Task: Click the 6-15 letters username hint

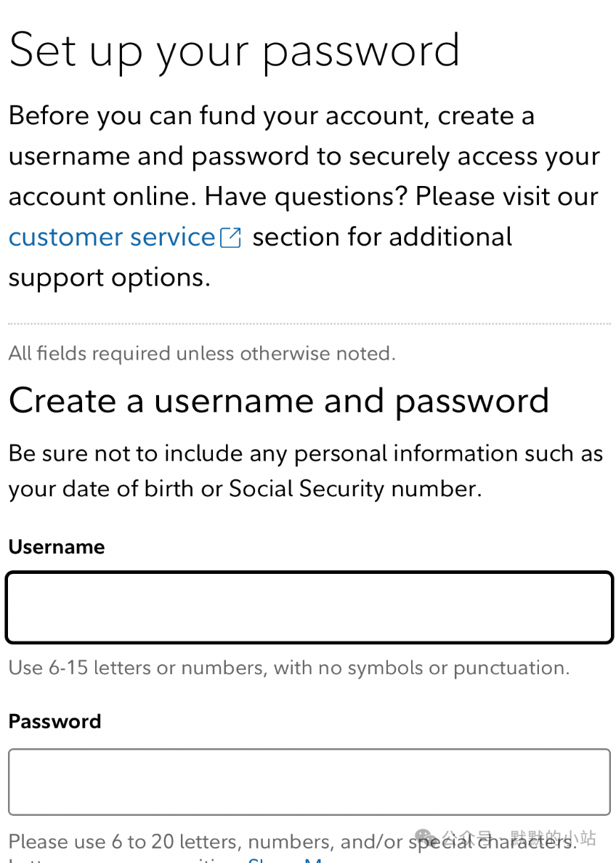Action: click(289, 668)
